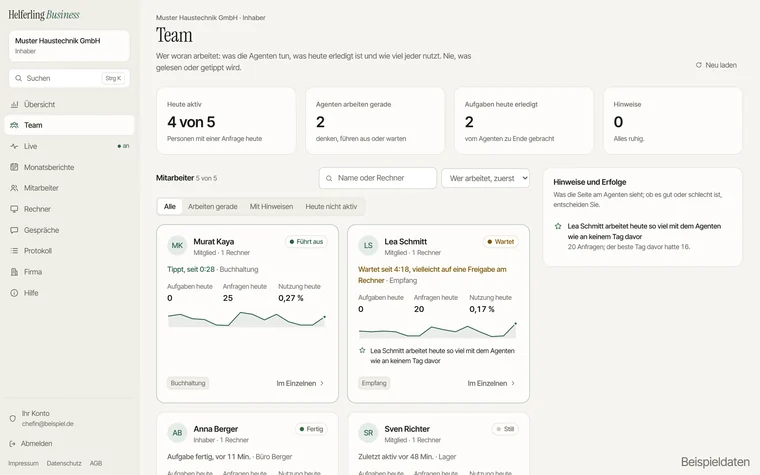Open Live in the sidebar menu
Image resolution: width=760 pixels, height=475 pixels.
point(69,146)
